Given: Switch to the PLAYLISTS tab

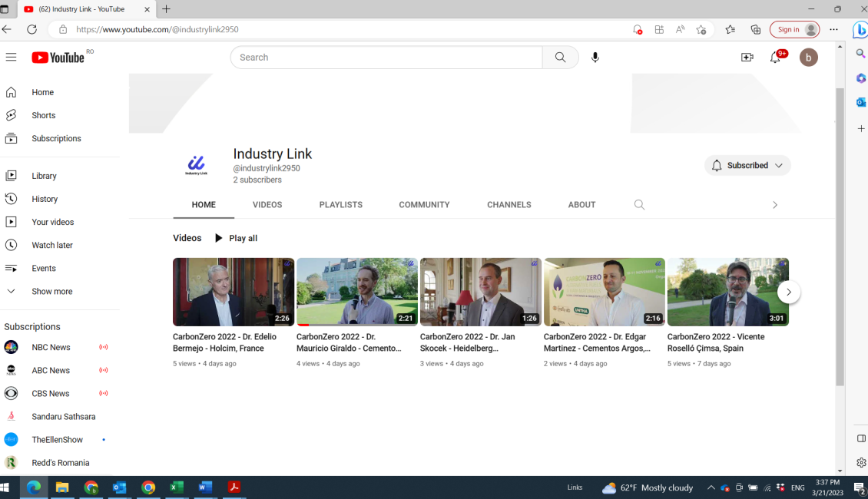Looking at the screenshot, I should [341, 205].
